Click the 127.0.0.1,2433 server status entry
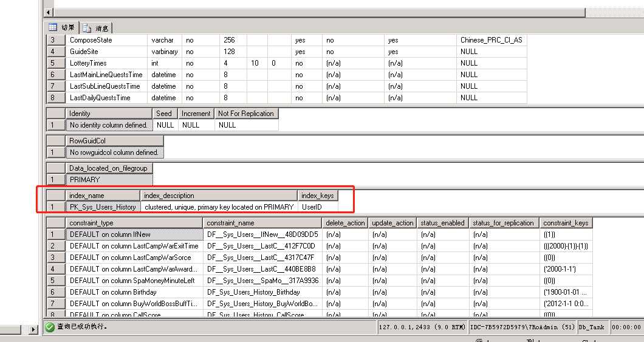The image size is (644, 342). [422, 327]
